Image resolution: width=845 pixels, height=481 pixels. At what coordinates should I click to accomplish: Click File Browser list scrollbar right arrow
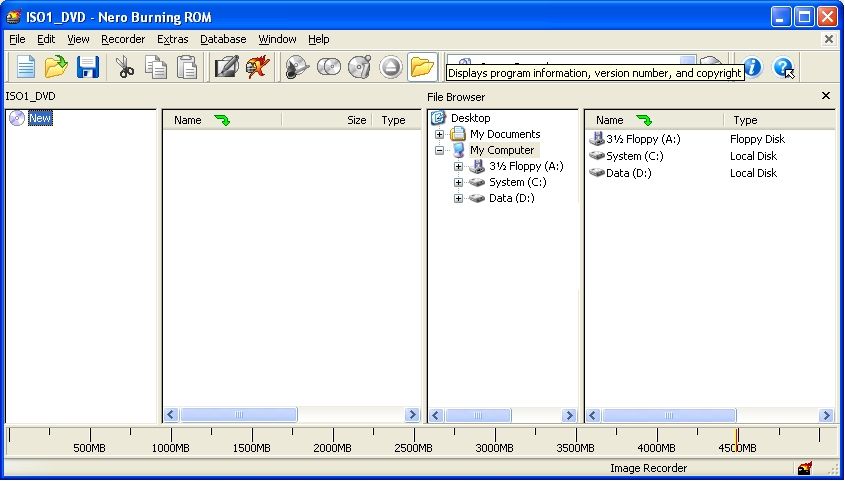826,415
